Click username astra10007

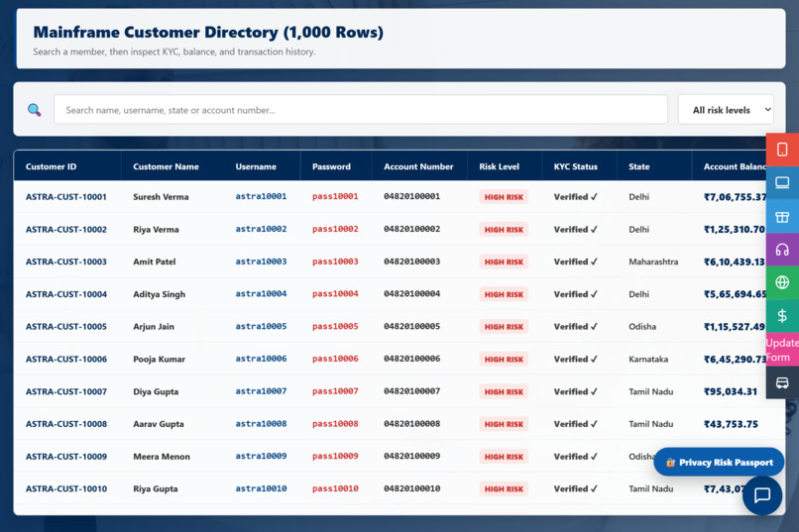pyautogui.click(x=261, y=391)
